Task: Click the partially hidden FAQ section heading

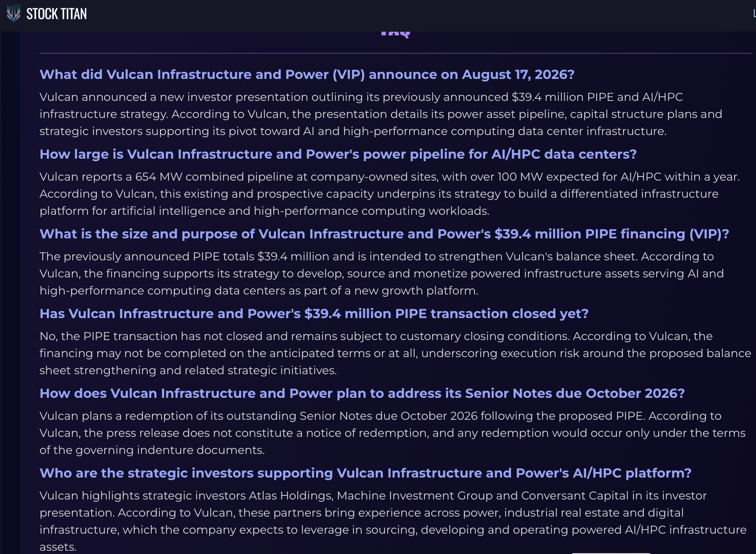Action: click(x=395, y=34)
